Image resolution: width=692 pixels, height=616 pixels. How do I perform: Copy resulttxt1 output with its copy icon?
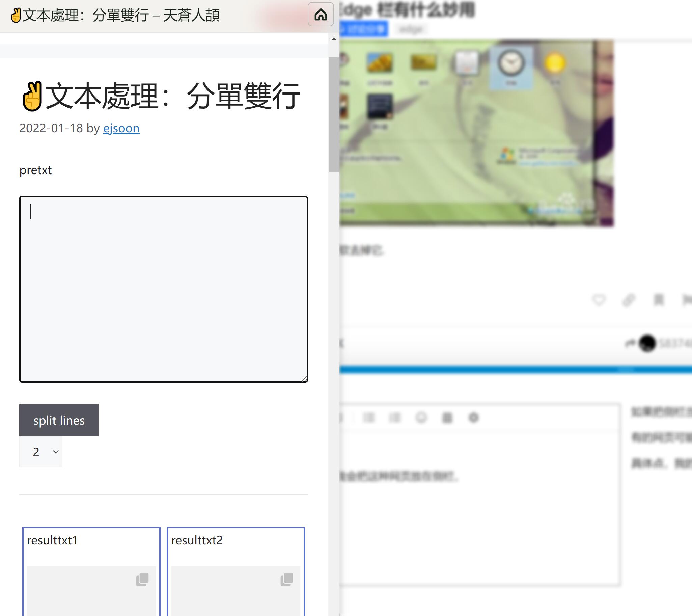click(142, 579)
